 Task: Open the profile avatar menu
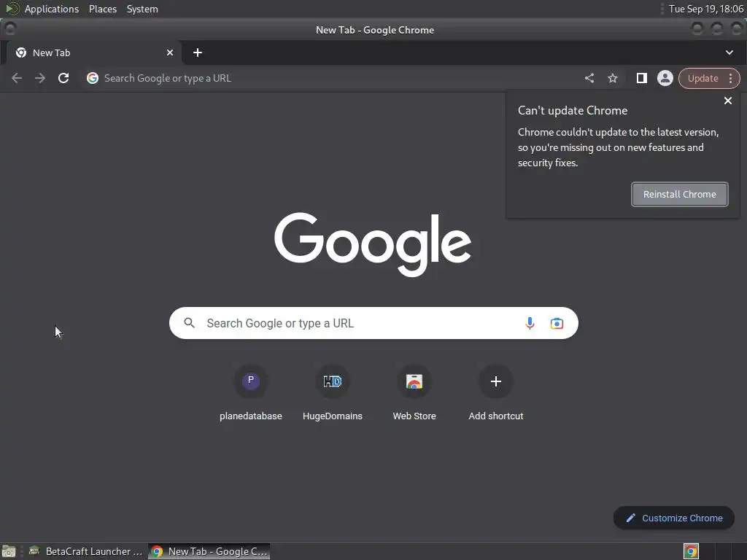coord(665,78)
